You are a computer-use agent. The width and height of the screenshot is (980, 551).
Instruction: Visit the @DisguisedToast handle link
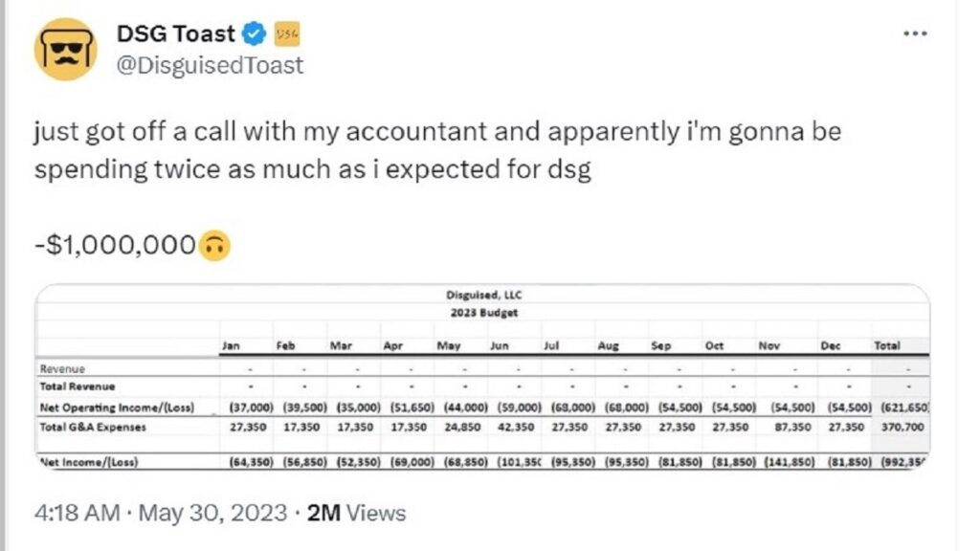coord(210,65)
